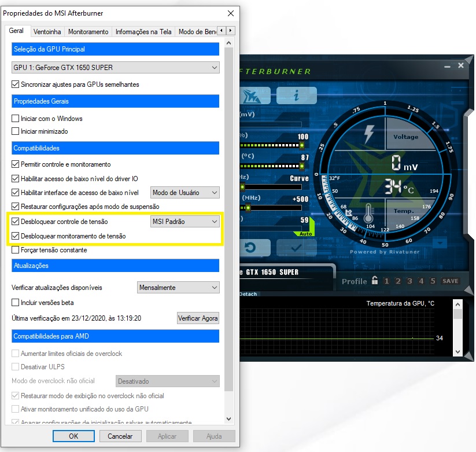
Task: Open the information 'i' button in Afterburner
Action: (297, 95)
